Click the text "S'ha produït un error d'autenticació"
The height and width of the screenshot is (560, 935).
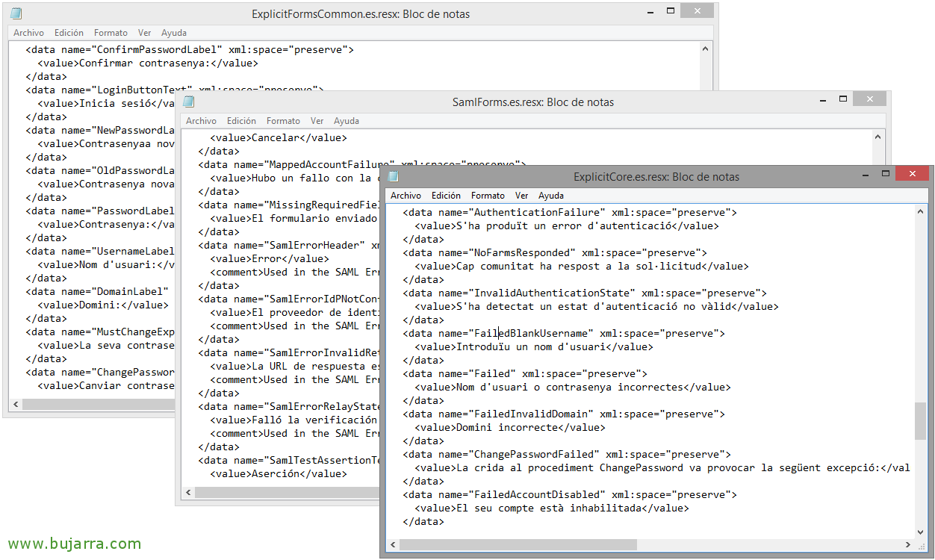[x=564, y=226]
